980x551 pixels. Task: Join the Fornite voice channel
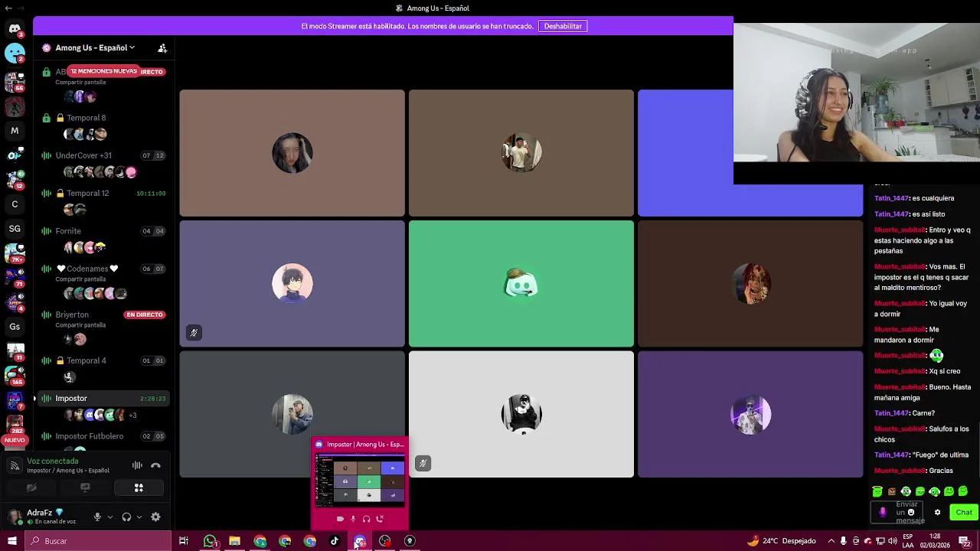[103, 231]
